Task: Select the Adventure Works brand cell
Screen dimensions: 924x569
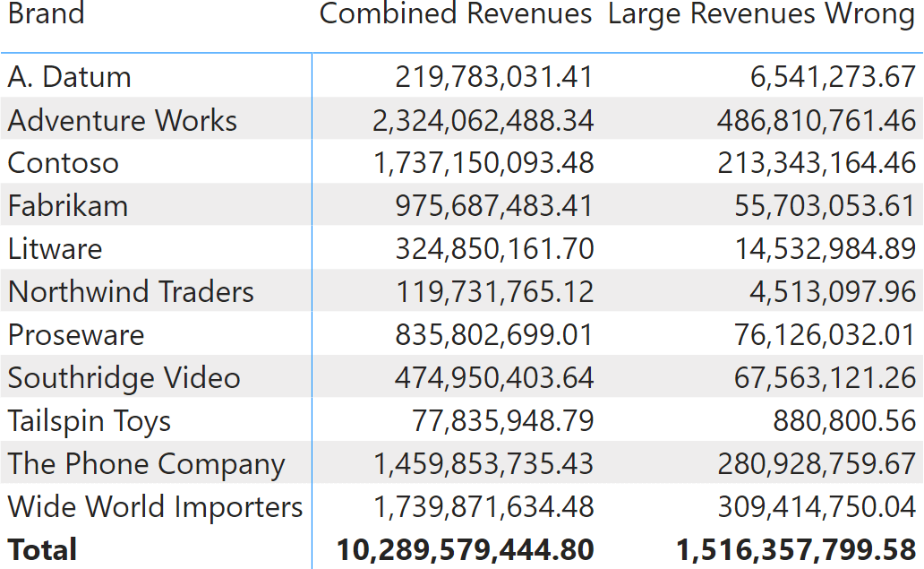Action: click(122, 120)
